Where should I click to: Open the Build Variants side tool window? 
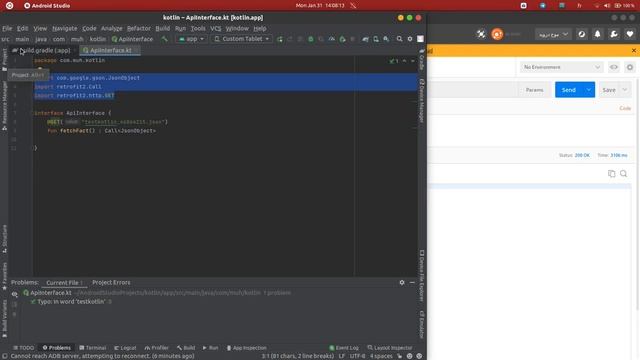coord(4,319)
